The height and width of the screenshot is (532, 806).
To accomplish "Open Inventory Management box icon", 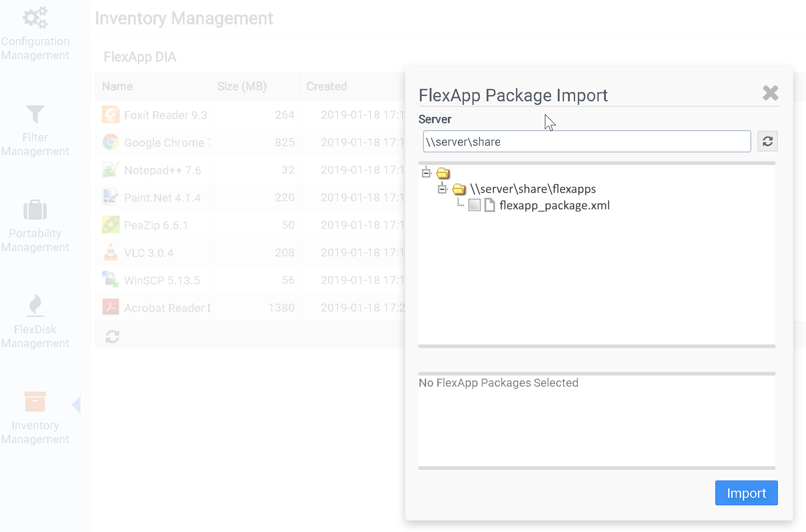I will (35, 401).
